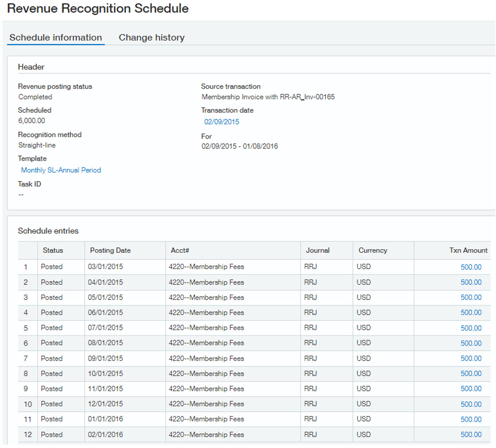The height and width of the screenshot is (448, 496).
Task: Click the row number 11 cell
Action: pyautogui.click(x=28, y=419)
